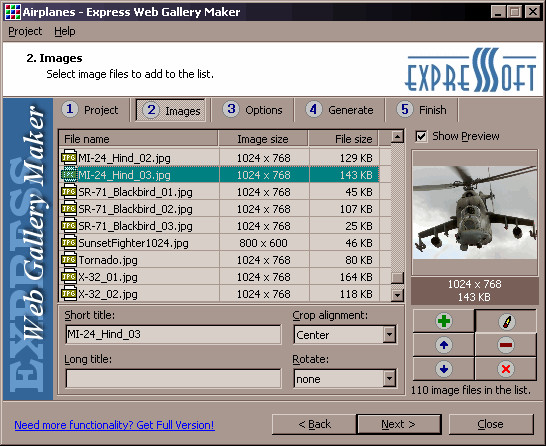
Task: Click the JPG icon beside SR-71_Blackbird_03.jpg
Action: point(69,226)
